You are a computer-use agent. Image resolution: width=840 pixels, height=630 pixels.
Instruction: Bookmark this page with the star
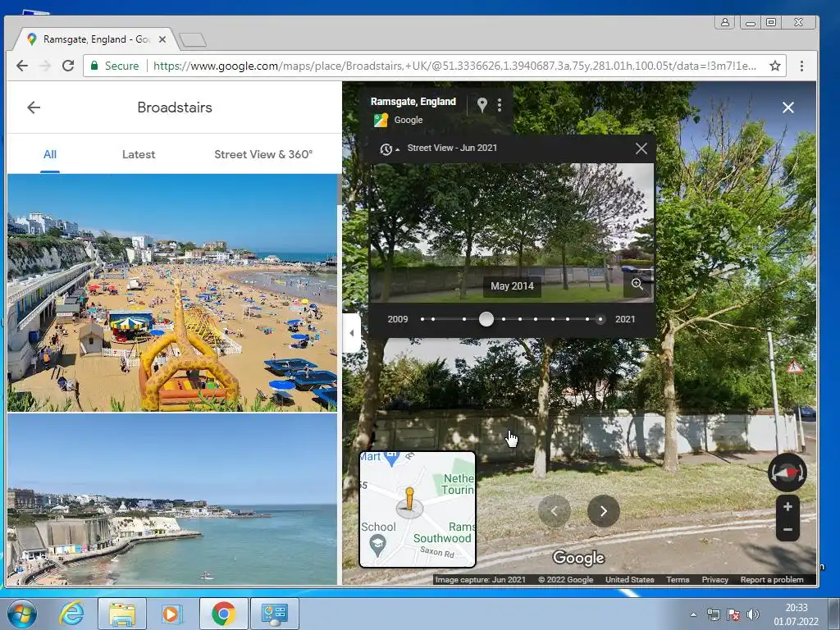774,66
